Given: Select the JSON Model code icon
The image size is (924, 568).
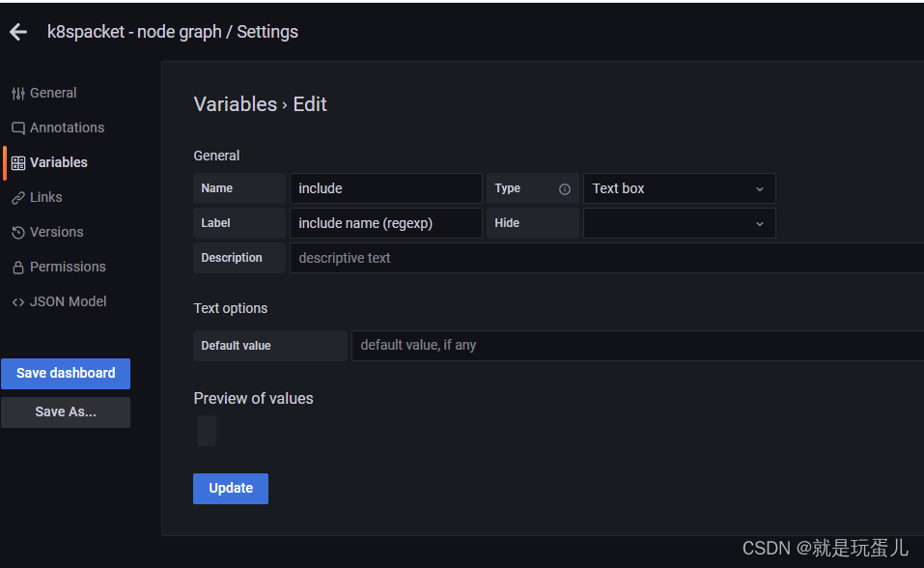Looking at the screenshot, I should pyautogui.click(x=17, y=301).
